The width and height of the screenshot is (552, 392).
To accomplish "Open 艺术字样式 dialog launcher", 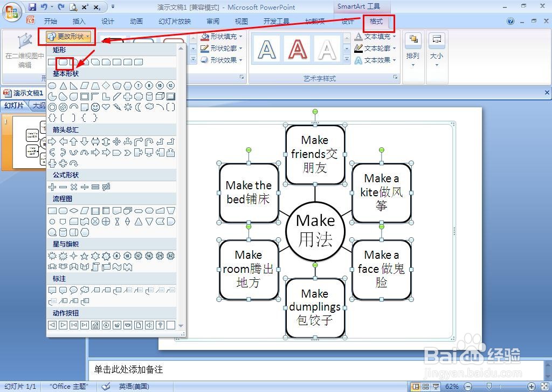I will click(395, 77).
